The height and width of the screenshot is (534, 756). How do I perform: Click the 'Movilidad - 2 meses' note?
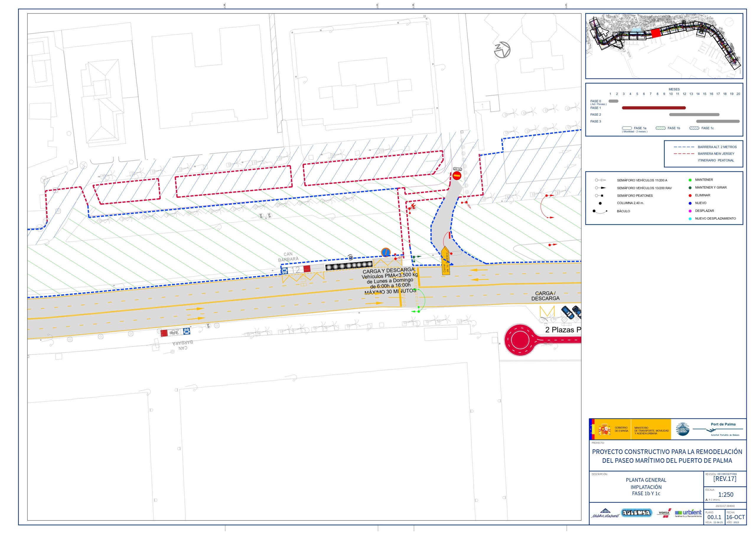point(635,132)
